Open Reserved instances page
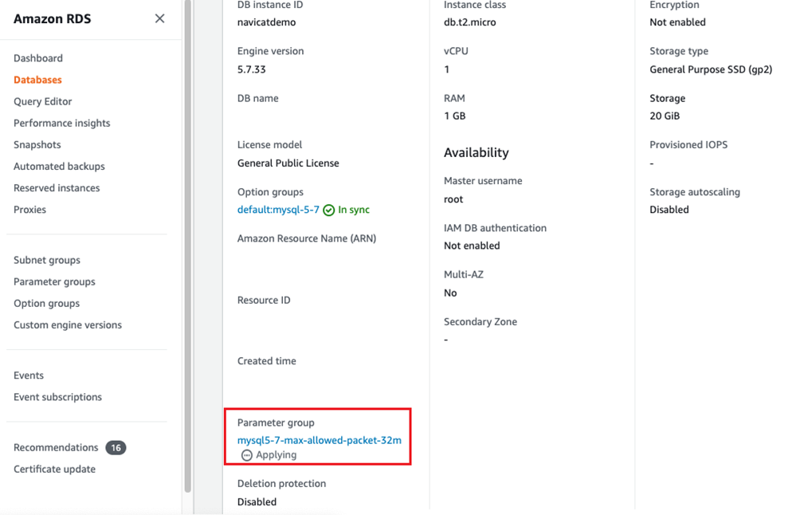Screen dimensions: 812x515 [x=57, y=187]
